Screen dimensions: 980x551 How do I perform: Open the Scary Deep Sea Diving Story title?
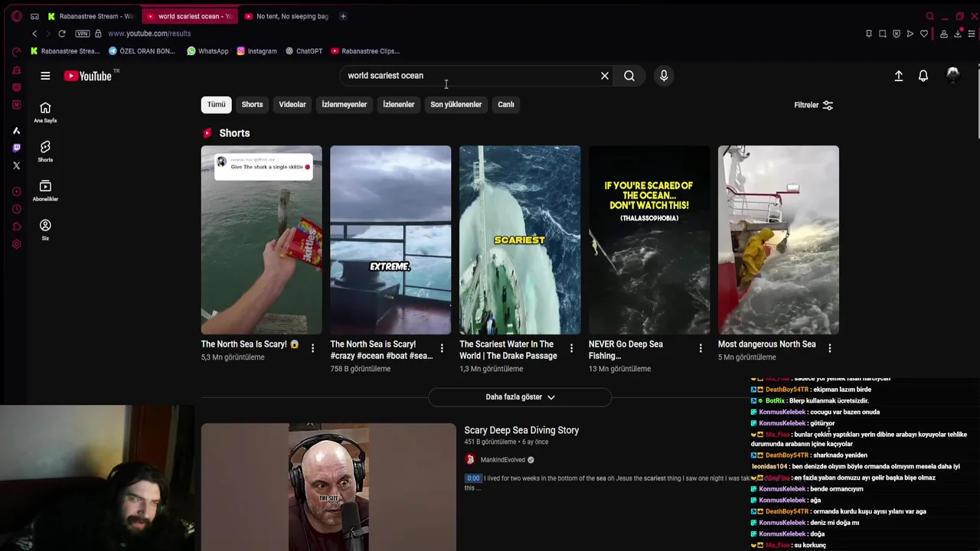click(x=521, y=430)
